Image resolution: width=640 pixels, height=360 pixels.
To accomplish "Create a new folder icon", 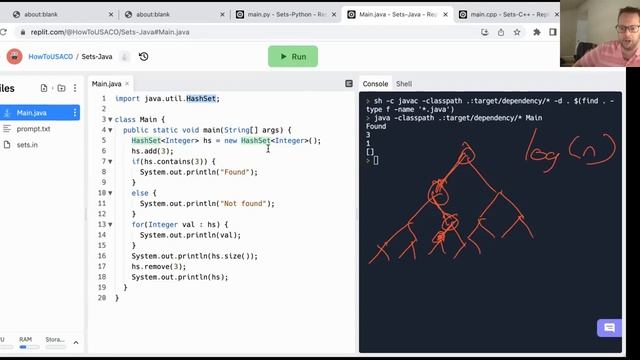I will [61, 88].
